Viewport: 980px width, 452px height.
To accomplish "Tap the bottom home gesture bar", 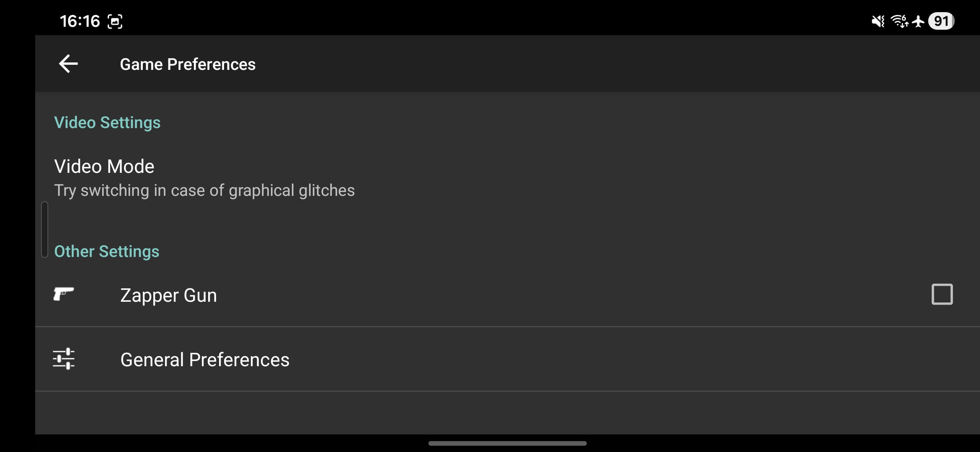I will [507, 443].
